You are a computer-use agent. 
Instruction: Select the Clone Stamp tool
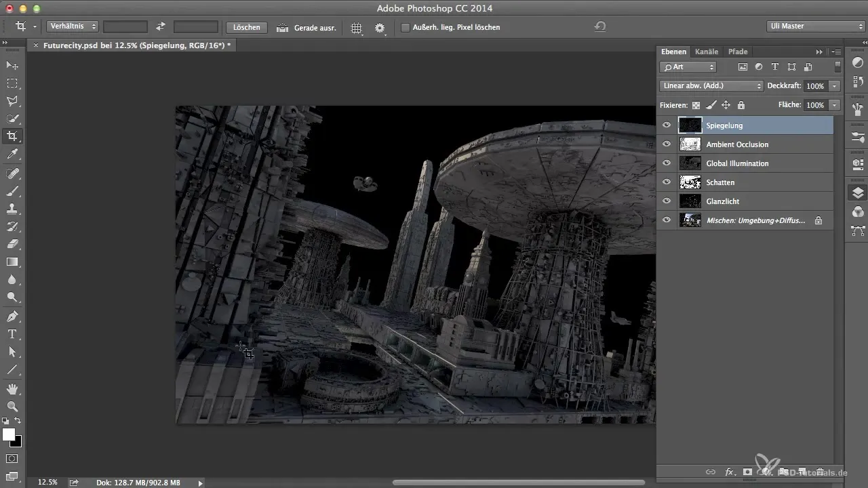click(12, 209)
